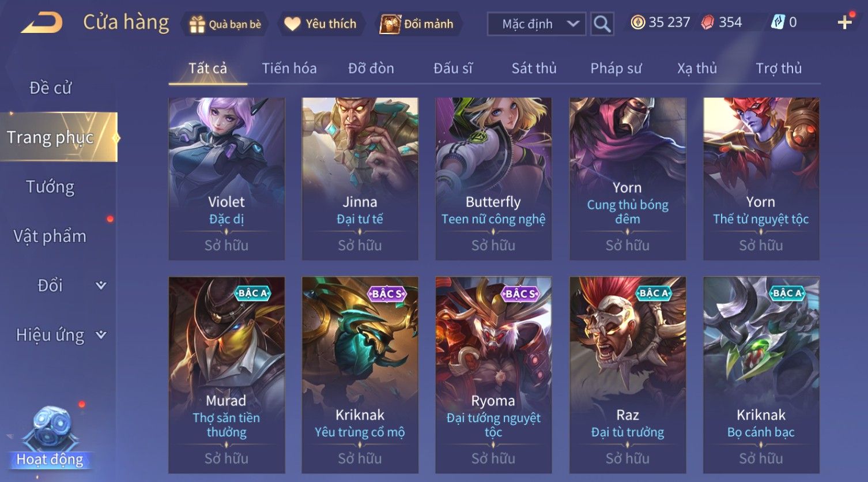Open the Hoạt động event icon
Screen dimensions: 868x482
click(x=50, y=436)
